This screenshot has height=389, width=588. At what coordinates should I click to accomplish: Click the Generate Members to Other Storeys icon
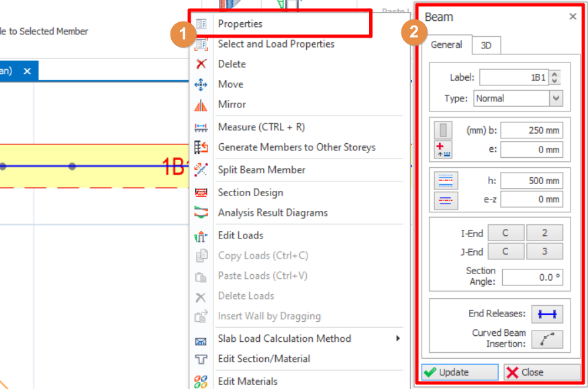click(x=201, y=148)
